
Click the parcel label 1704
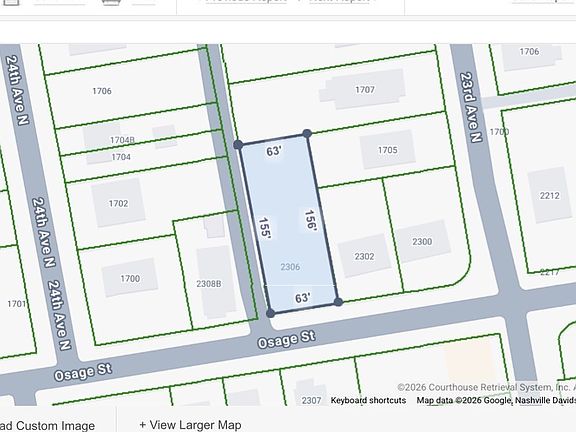pyautogui.click(x=121, y=157)
